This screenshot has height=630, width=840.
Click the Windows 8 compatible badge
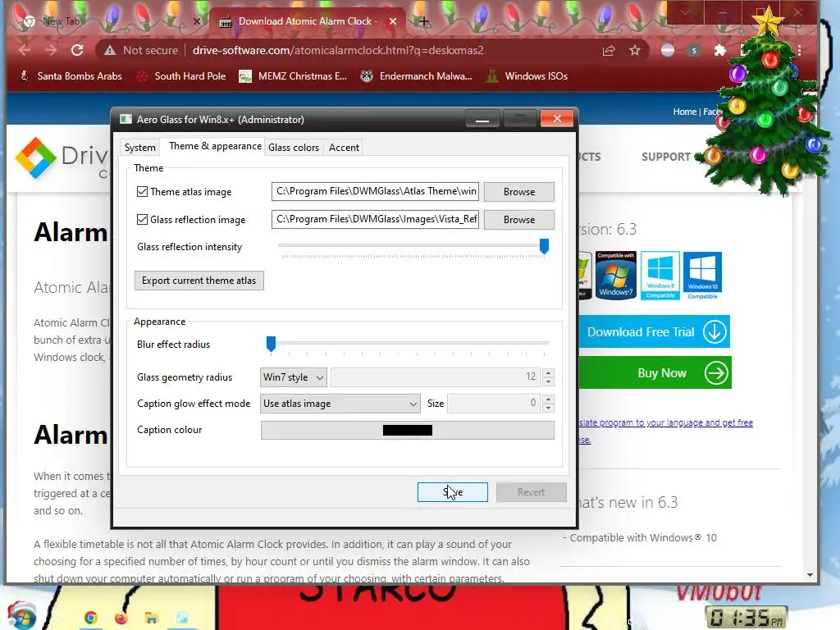pyautogui.click(x=660, y=276)
